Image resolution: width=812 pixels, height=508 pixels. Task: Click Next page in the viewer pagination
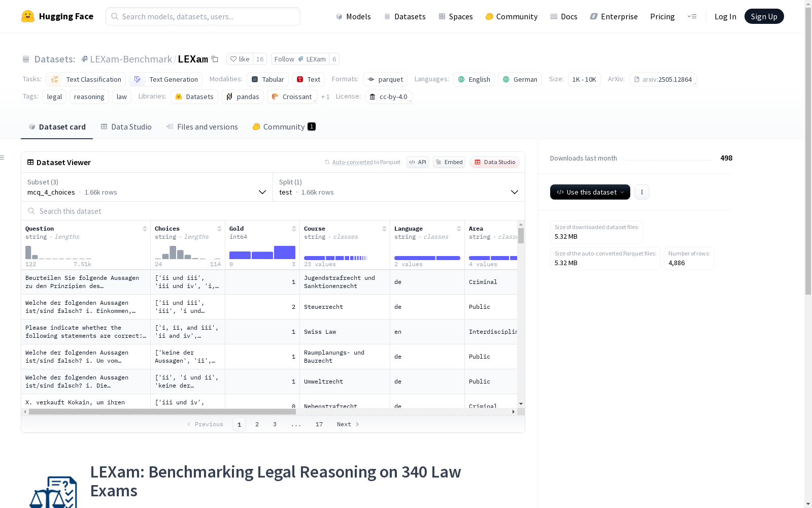(348, 424)
